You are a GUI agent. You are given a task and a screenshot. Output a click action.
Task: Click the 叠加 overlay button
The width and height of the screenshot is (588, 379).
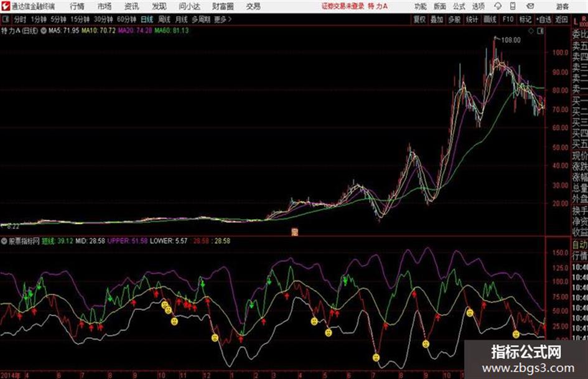click(437, 19)
